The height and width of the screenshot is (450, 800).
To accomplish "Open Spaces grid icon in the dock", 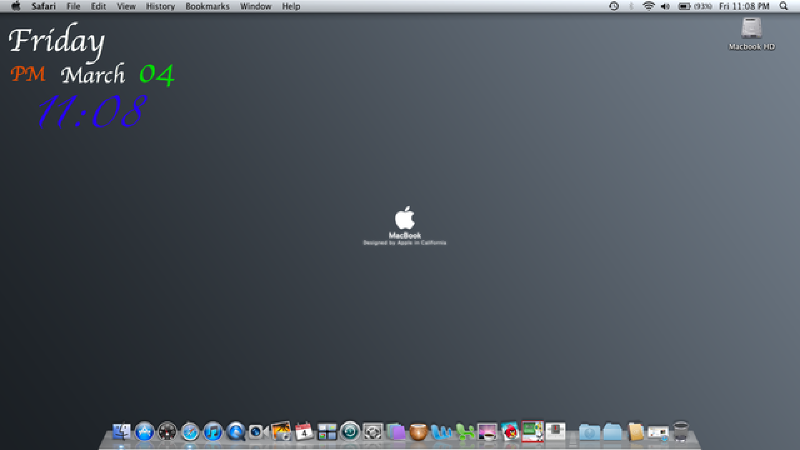I will (x=327, y=432).
